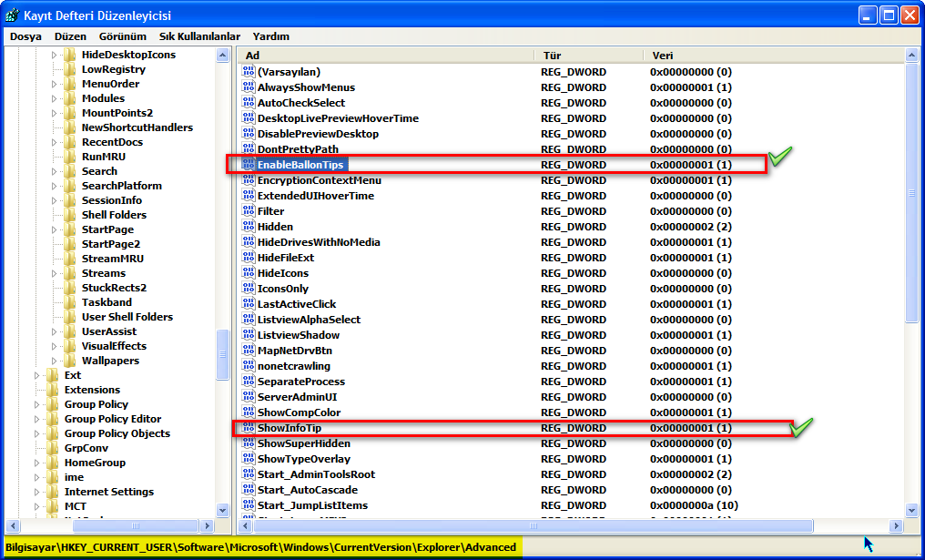
Task: Click the Internet Settings folder icon
Action: pyautogui.click(x=53, y=492)
